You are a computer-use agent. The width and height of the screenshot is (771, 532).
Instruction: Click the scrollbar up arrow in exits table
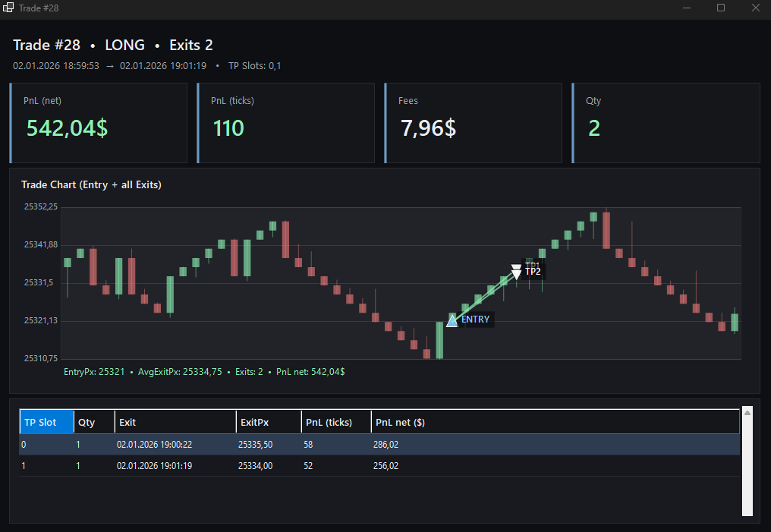[x=747, y=413]
